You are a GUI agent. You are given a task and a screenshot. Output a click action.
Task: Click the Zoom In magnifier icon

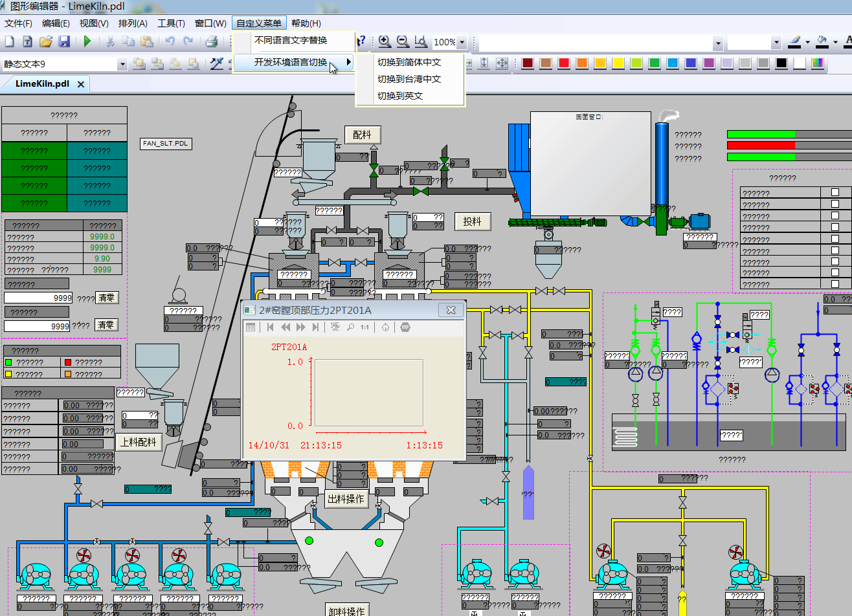click(385, 41)
